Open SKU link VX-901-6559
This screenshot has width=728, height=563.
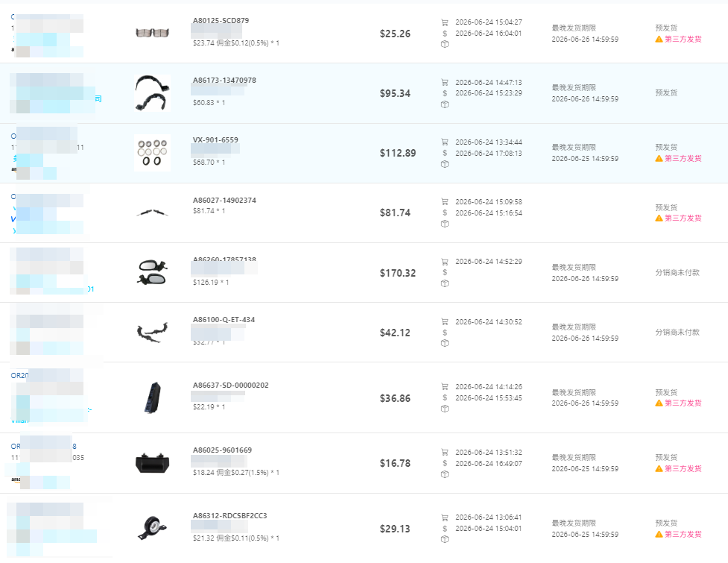215,140
